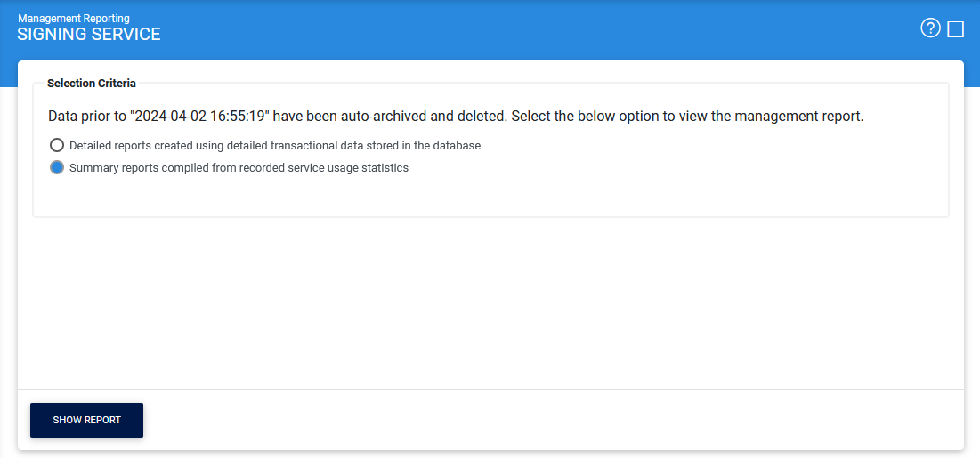This screenshot has height=458, width=980.
Task: Click the words 'management report' in the notice
Action: [x=804, y=117]
